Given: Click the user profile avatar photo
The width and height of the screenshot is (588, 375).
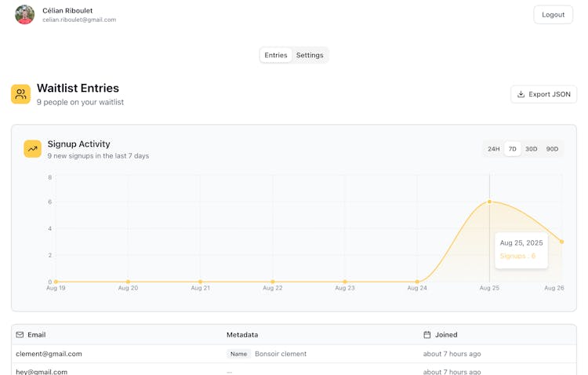Looking at the screenshot, I should pyautogui.click(x=25, y=15).
